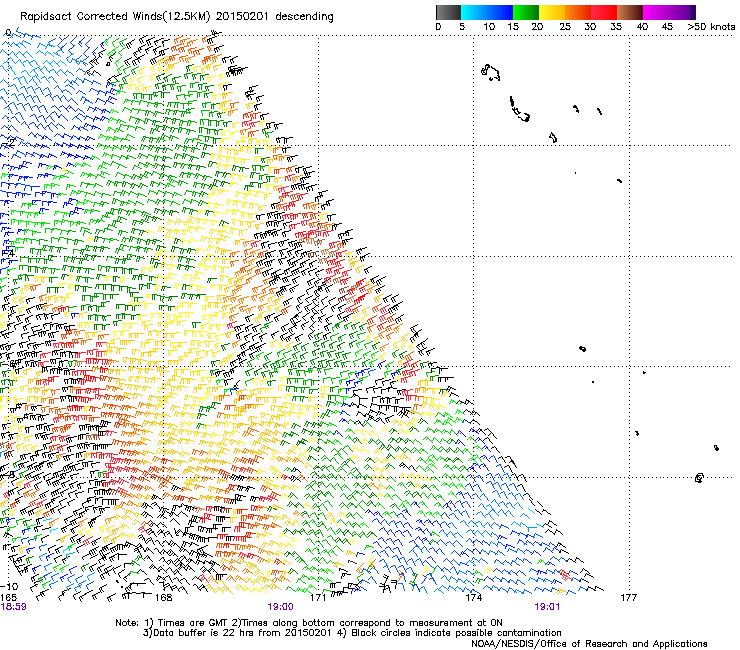Click the dark purple >50 knots swatch
The height and width of the screenshot is (650, 740).
click(692, 13)
